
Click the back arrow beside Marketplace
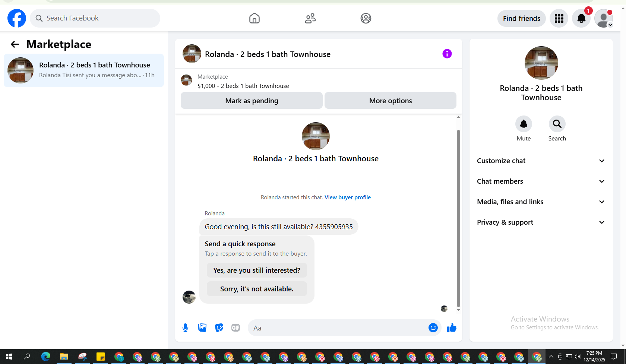(x=15, y=44)
